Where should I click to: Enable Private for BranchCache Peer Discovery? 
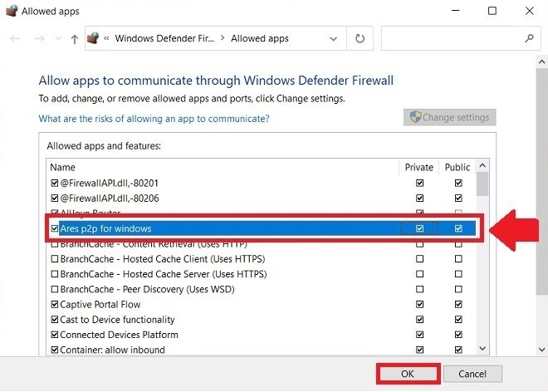coord(419,289)
